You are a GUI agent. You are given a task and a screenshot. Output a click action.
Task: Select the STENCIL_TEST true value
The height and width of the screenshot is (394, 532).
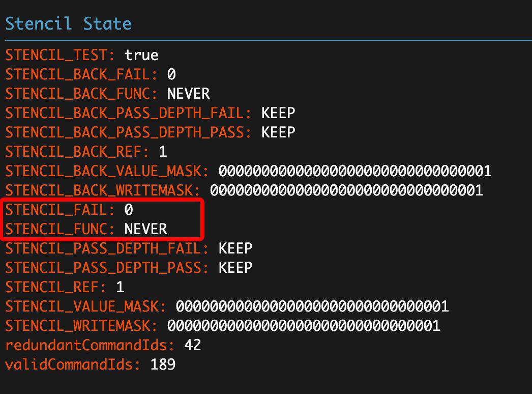click(x=141, y=55)
